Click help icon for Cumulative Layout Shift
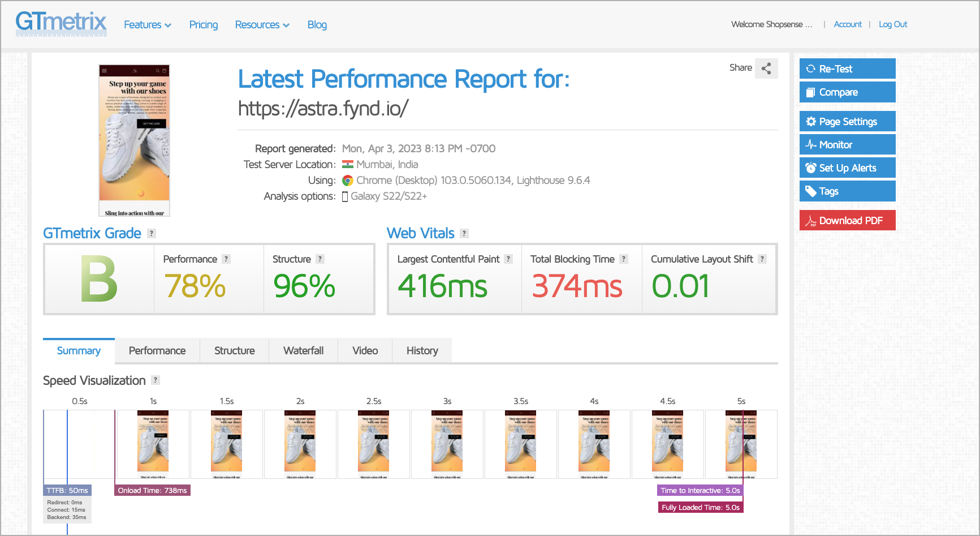980x536 pixels. point(762,259)
